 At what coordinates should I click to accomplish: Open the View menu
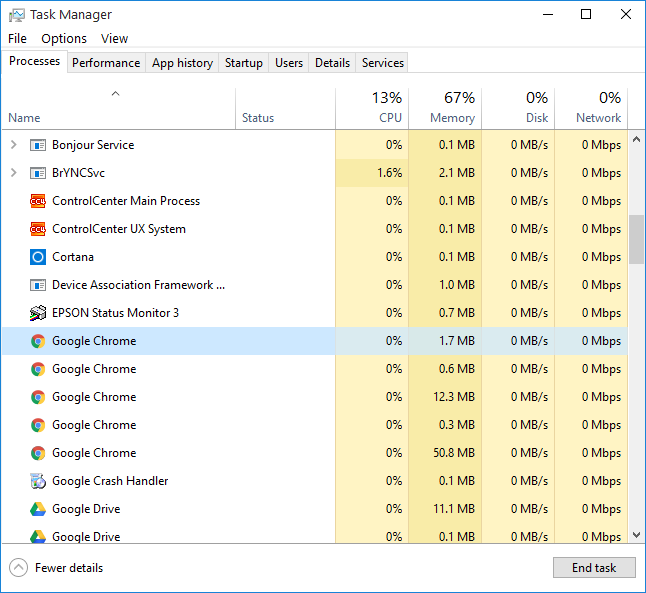pyautogui.click(x=115, y=39)
